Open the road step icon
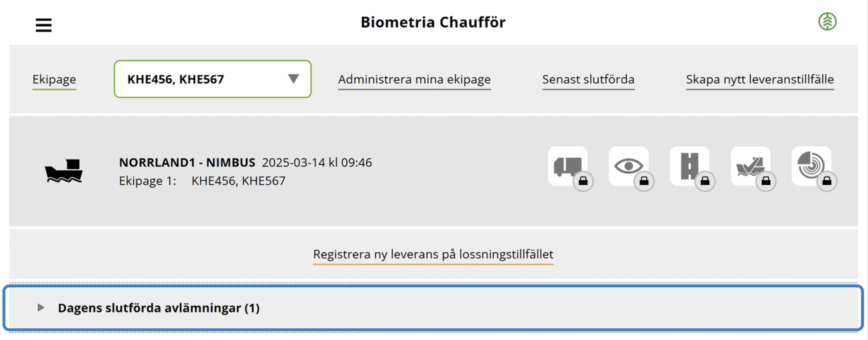The height and width of the screenshot is (340, 868). pyautogui.click(x=690, y=166)
